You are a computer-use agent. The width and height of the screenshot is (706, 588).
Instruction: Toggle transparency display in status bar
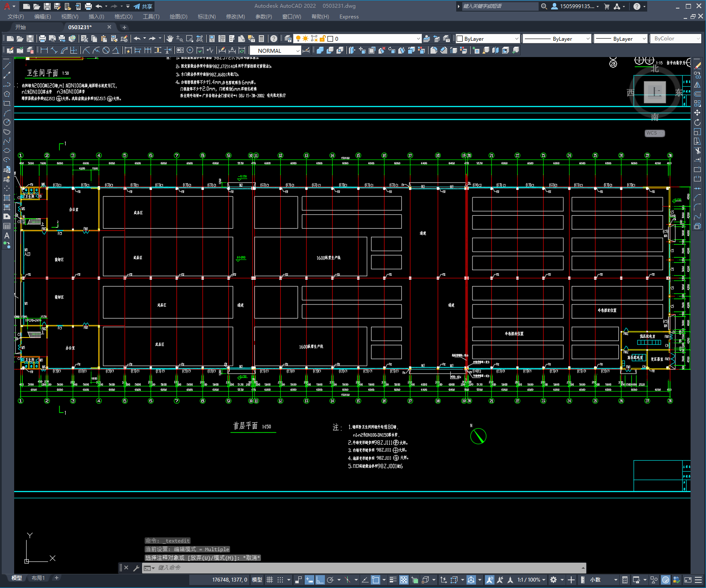(404, 580)
